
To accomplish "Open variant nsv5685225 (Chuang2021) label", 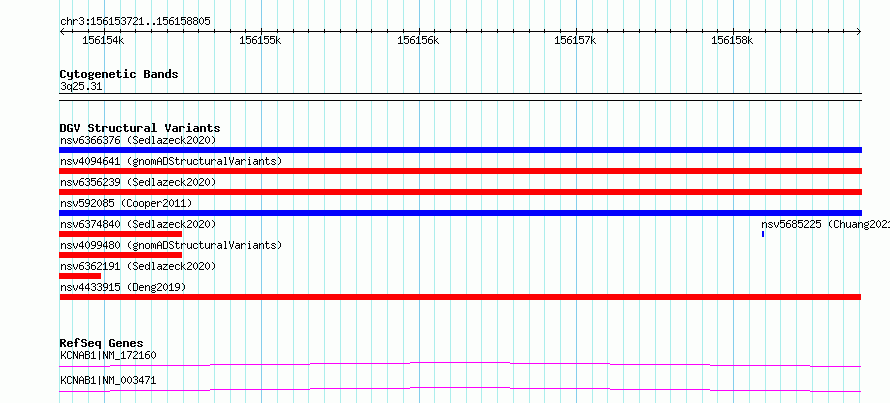I will click(825, 224).
